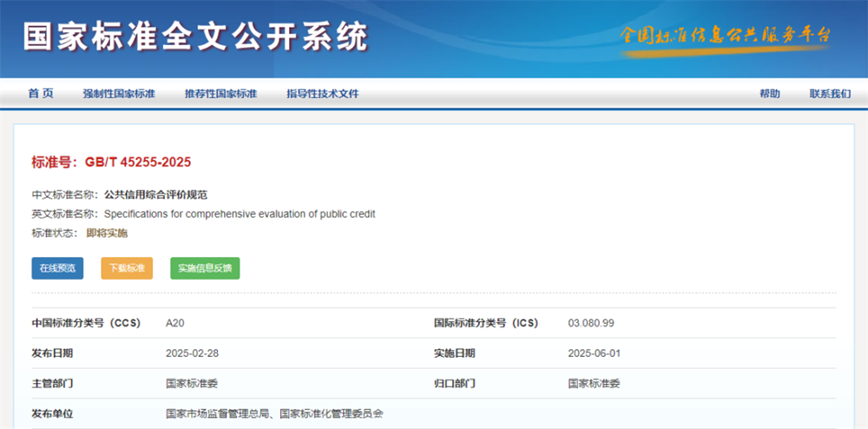Open the 联系我们 contact link
Viewport: 868px width, 429px height.
coord(831,94)
